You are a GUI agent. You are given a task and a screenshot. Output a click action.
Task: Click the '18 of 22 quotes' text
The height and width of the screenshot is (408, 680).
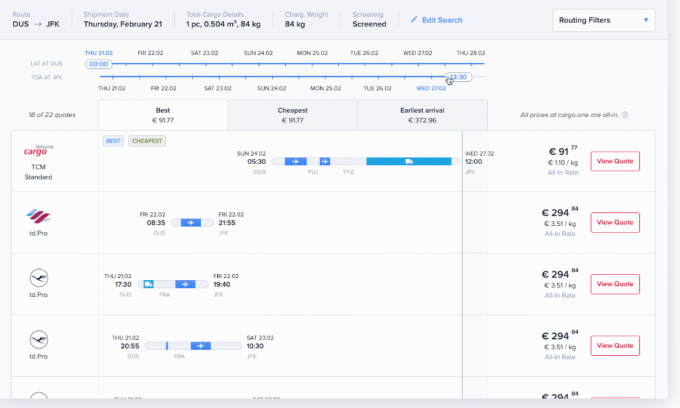click(x=52, y=115)
